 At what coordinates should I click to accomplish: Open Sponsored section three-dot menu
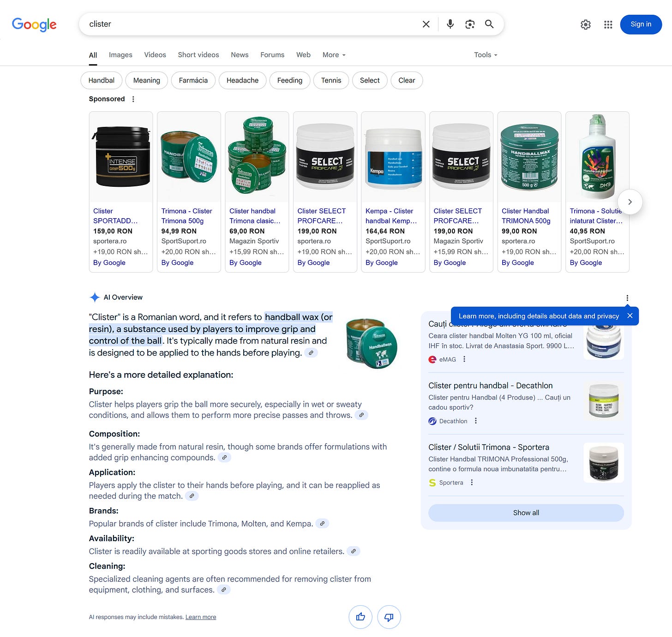(x=133, y=99)
